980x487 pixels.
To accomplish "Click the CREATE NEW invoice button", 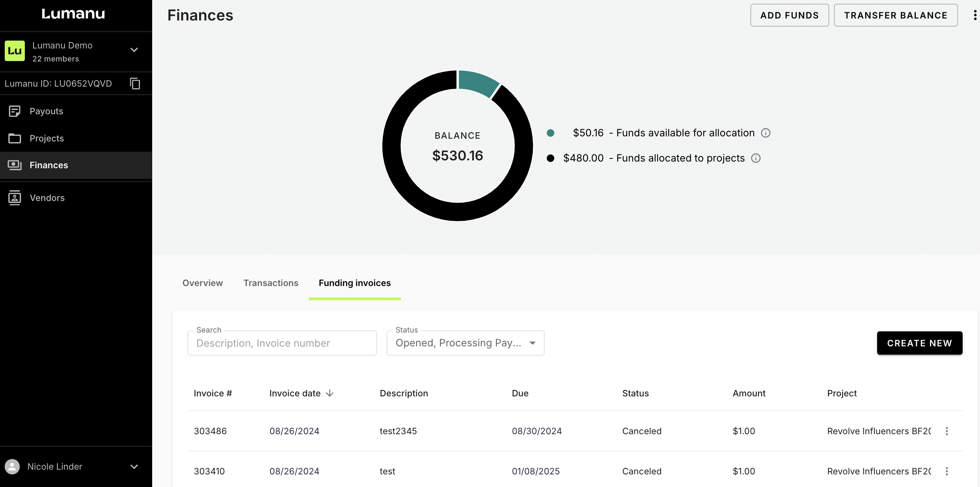I will (x=919, y=343).
